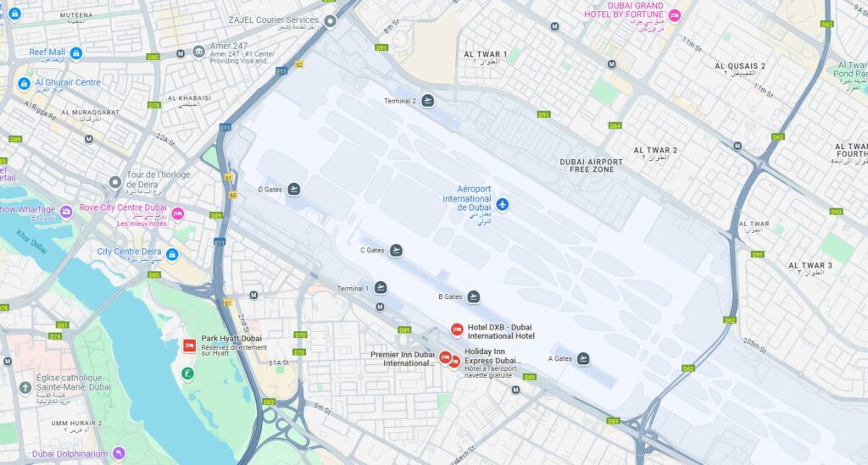Click the Tour de l'horloge de Deira pin

point(115,182)
